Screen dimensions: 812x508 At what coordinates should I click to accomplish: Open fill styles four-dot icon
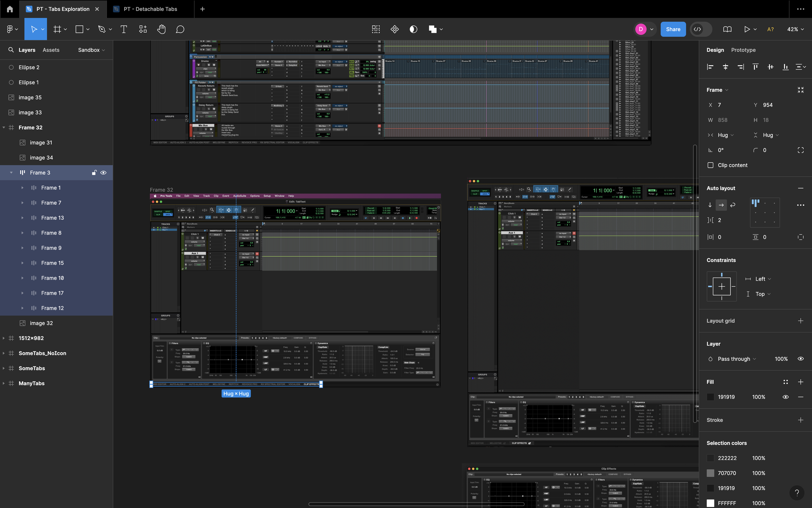click(x=785, y=382)
